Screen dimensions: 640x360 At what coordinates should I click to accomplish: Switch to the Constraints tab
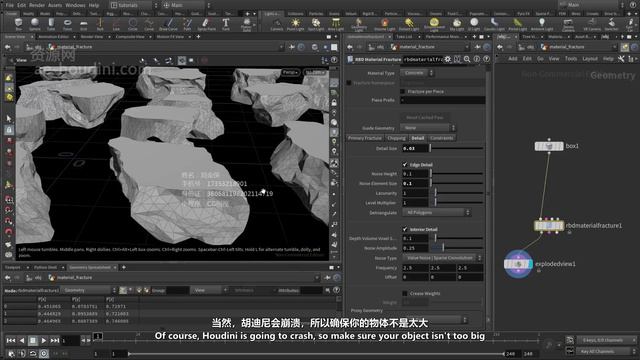pyautogui.click(x=442, y=138)
